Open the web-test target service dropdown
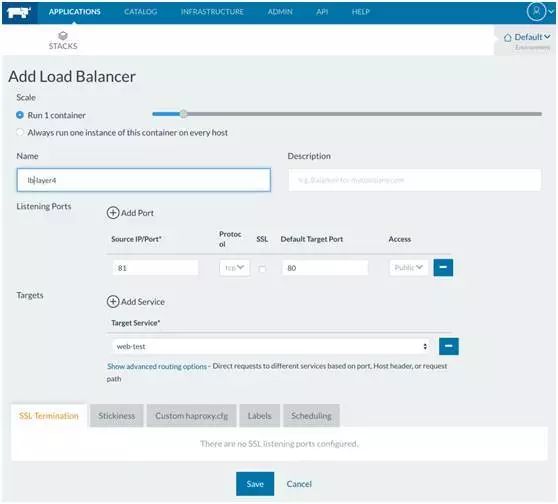558x504 pixels. pyautogui.click(x=271, y=346)
